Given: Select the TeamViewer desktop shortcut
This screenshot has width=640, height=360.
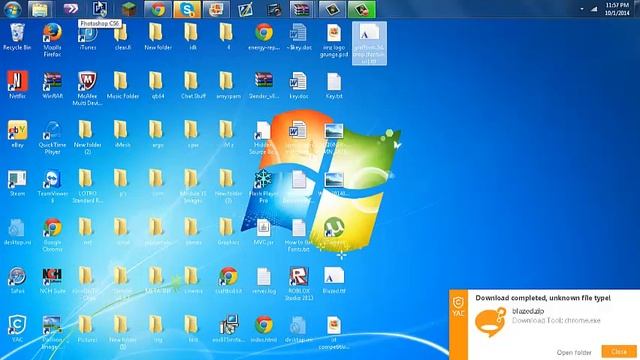Looking at the screenshot, I should (x=52, y=186).
